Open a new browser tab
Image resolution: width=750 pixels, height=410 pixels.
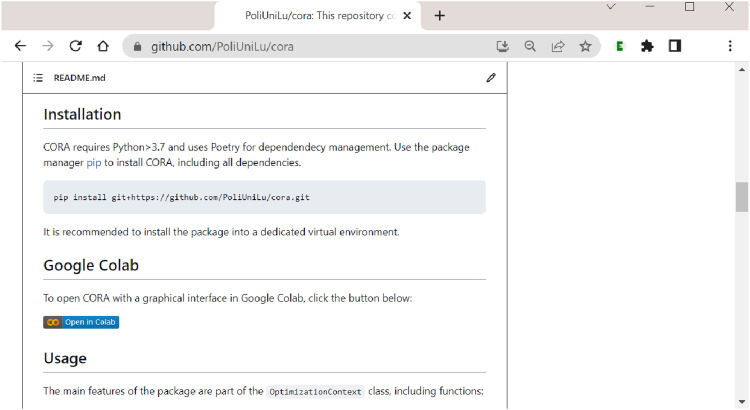click(440, 16)
